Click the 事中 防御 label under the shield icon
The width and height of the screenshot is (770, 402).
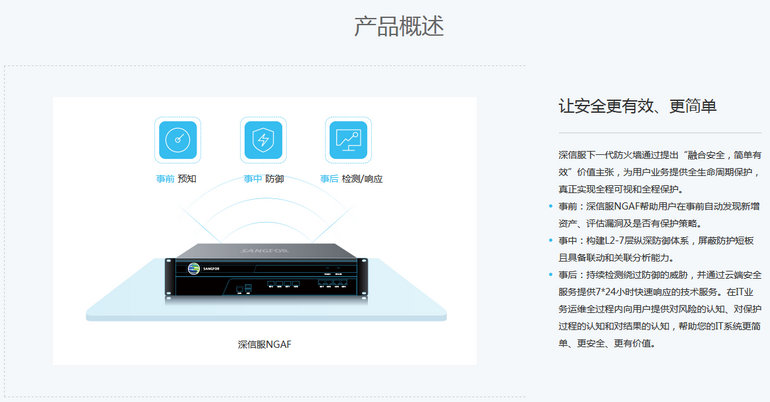click(x=264, y=179)
